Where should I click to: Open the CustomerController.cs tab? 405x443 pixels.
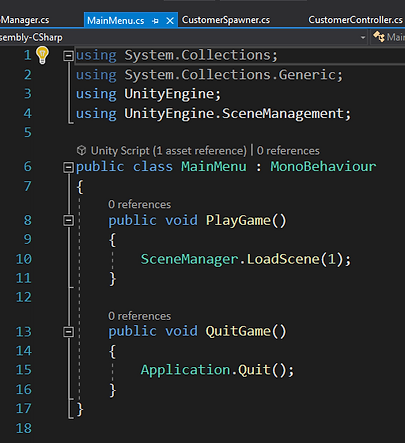(355, 20)
